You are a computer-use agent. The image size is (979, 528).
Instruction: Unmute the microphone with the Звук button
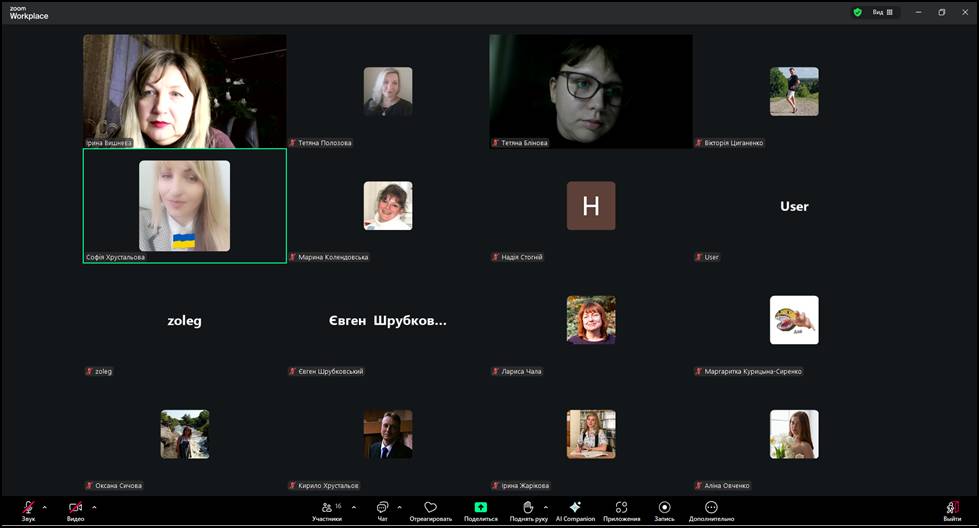pyautogui.click(x=28, y=509)
